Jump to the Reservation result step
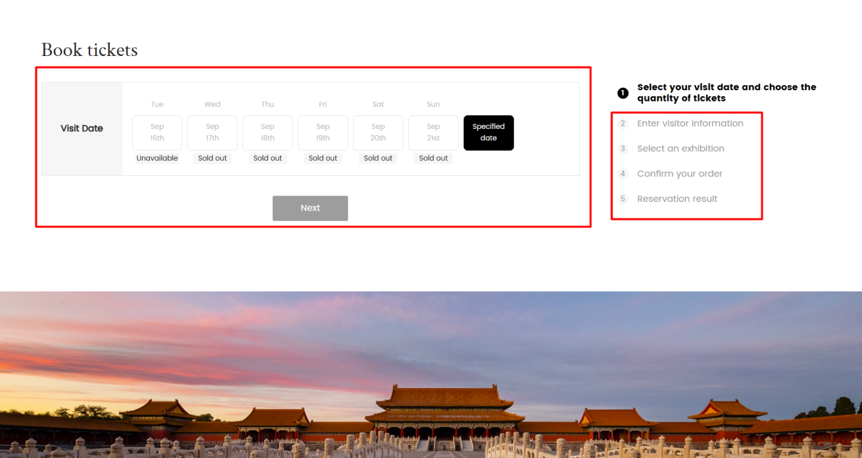Viewport: 862px width, 458px height. [677, 199]
